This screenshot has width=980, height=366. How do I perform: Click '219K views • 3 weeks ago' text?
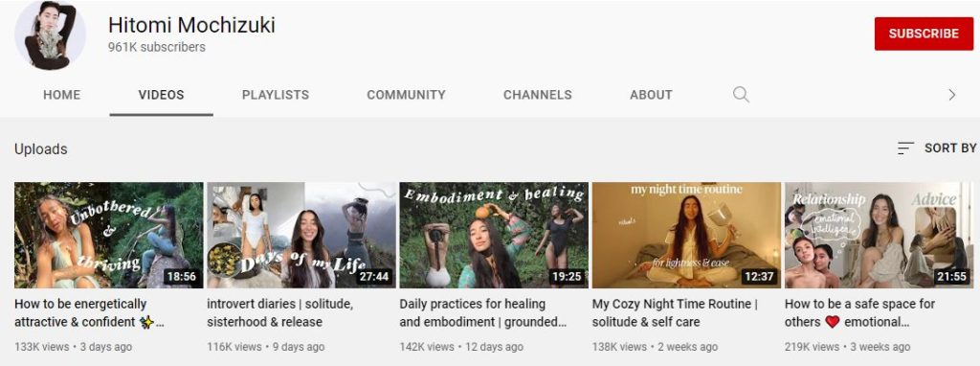click(x=848, y=347)
